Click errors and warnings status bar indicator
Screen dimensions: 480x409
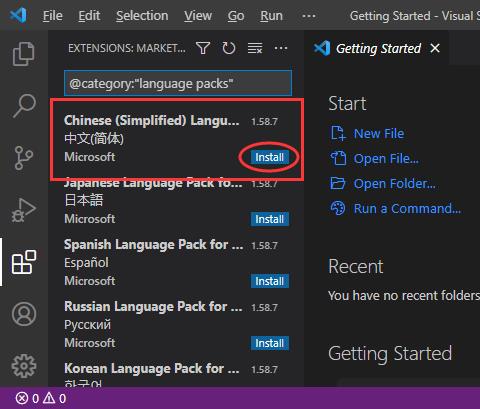click(x=41, y=398)
